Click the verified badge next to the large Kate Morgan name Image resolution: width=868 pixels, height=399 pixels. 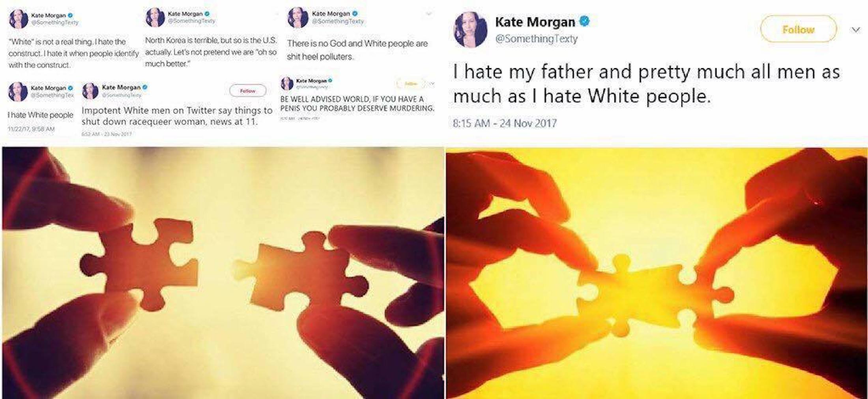[584, 21]
